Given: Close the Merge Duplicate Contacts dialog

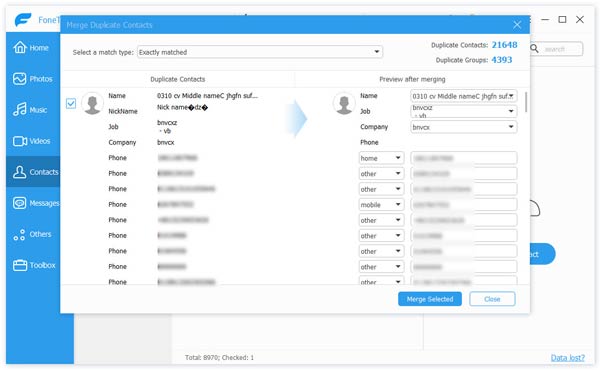Looking at the screenshot, I should tap(517, 25).
